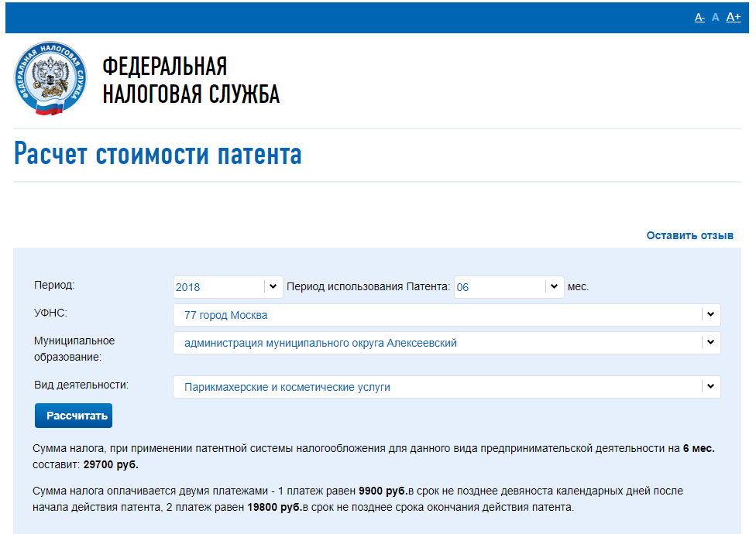
Task: Click the Расчет стоимости патента heading
Action: click(x=158, y=153)
